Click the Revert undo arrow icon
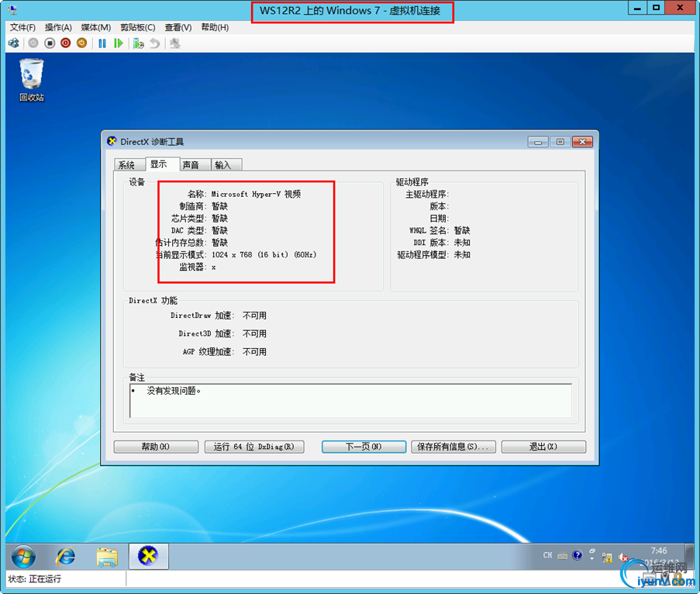700x594 pixels. click(154, 43)
